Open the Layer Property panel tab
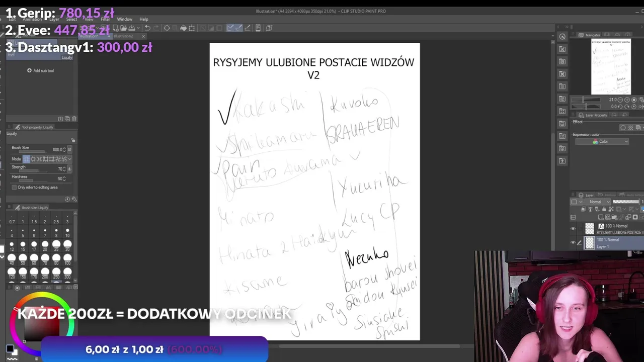This screenshot has width=644, height=362. (593, 115)
